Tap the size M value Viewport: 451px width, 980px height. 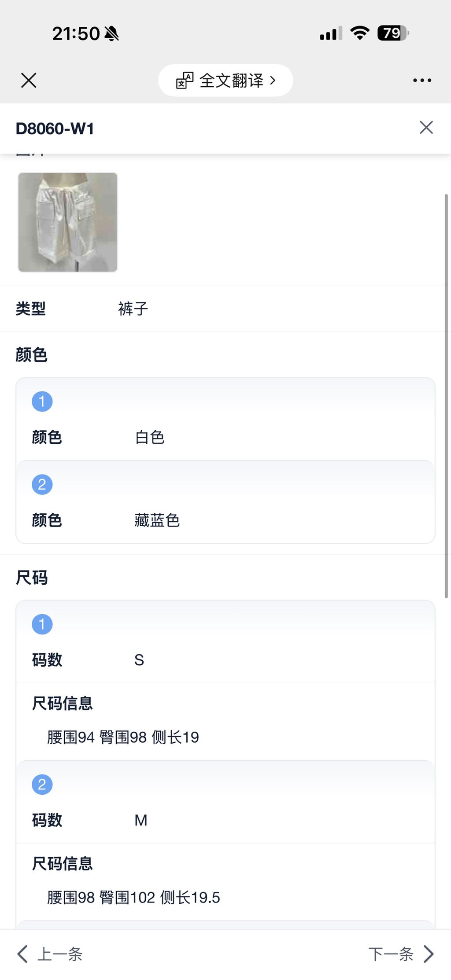click(x=141, y=820)
